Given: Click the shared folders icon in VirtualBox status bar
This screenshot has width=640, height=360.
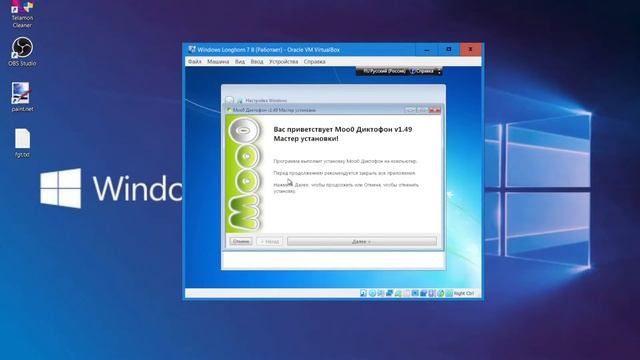Looking at the screenshot, I should (407, 293).
